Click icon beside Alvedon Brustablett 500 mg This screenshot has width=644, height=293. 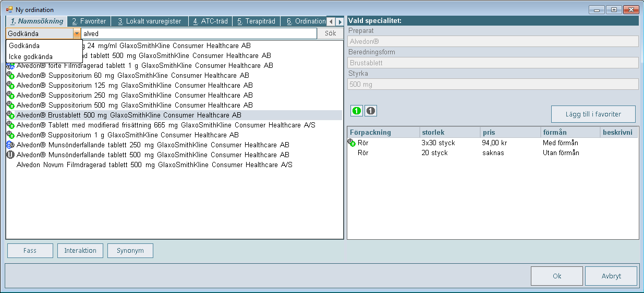(x=10, y=115)
